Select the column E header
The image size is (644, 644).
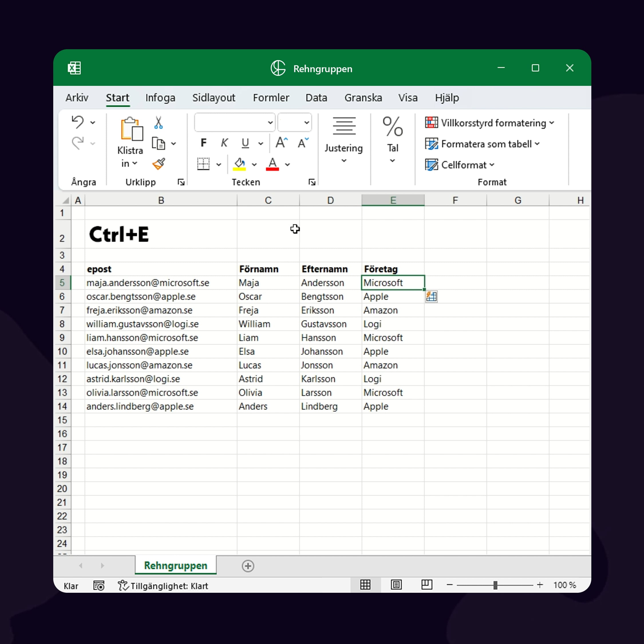[393, 200]
